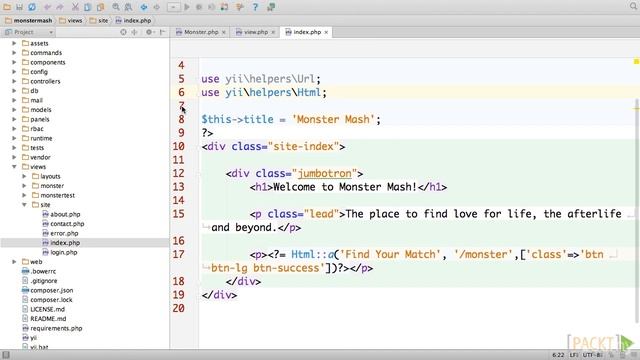The image size is (640, 360).
Task: Click the Paste icon in toolbar
Action: (x=100, y=7)
